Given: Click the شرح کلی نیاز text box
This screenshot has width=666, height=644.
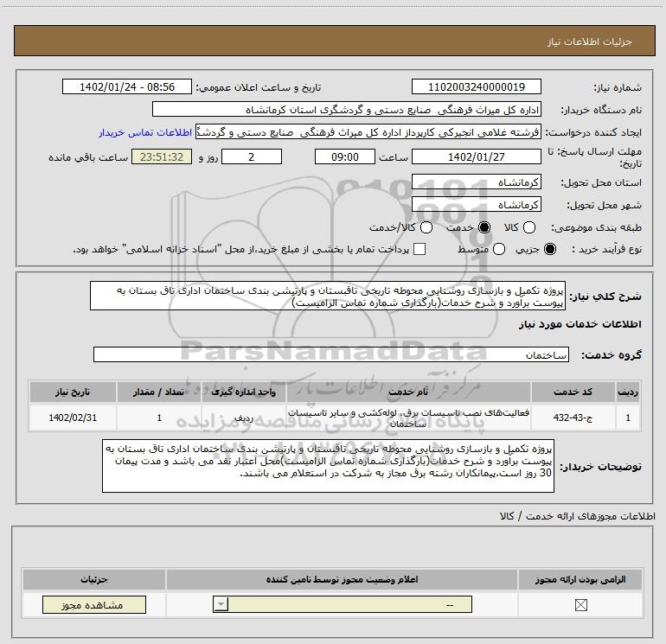Looking at the screenshot, I should click(328, 296).
